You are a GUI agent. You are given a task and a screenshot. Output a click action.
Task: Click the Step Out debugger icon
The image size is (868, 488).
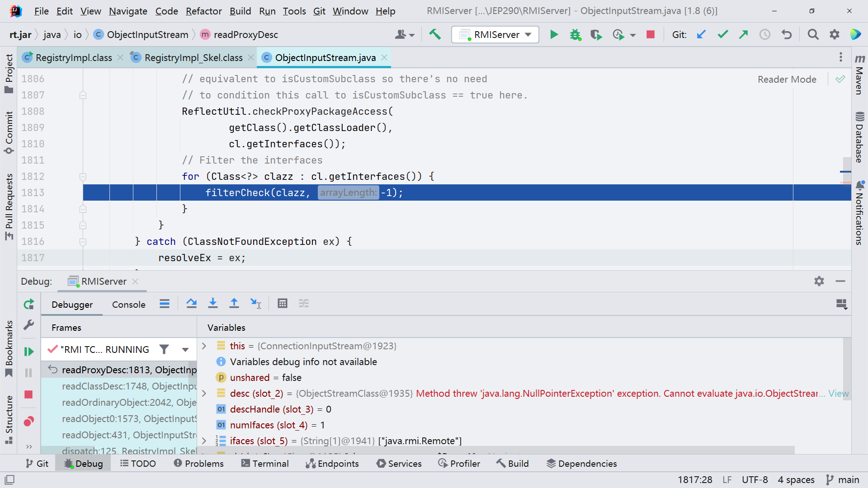pos(234,304)
